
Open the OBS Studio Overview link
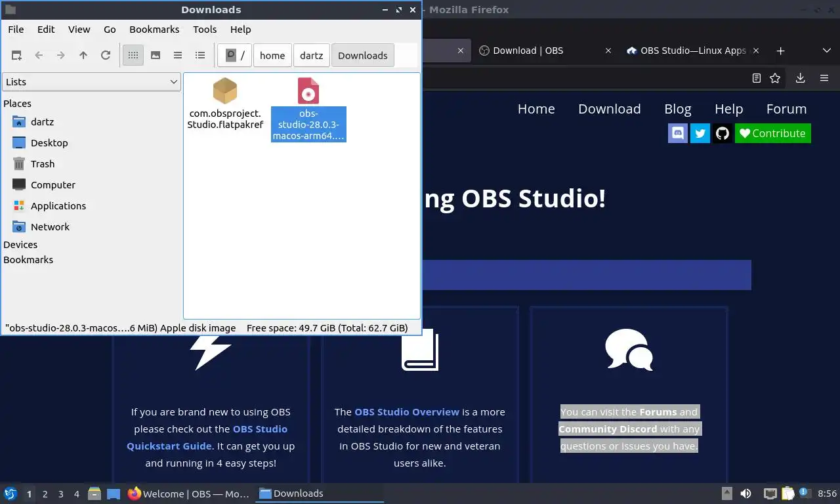tap(407, 412)
